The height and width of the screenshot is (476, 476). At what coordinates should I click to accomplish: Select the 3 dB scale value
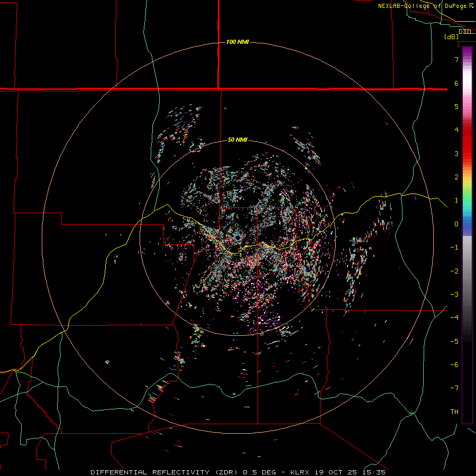tap(456, 153)
